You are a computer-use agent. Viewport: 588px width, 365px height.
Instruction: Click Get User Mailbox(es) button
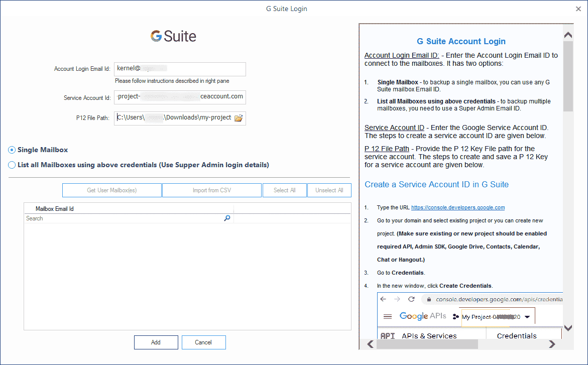(112, 190)
